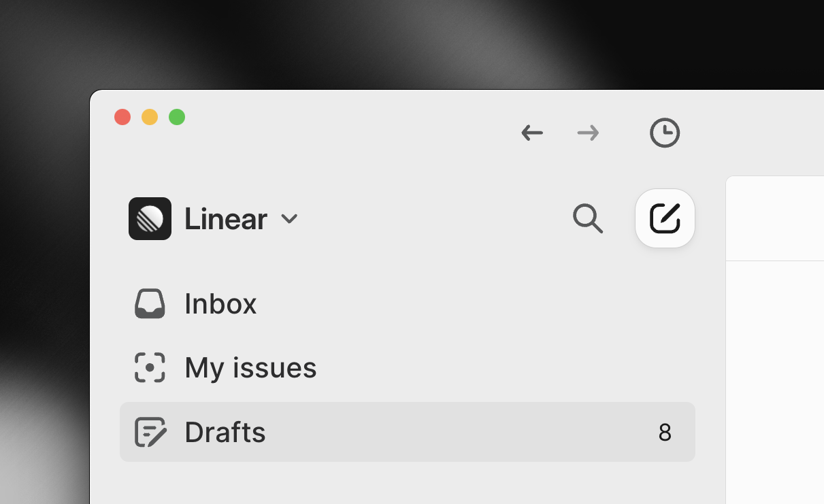Minimize the window with yellow button
Image resolution: width=824 pixels, height=504 pixels.
[150, 117]
